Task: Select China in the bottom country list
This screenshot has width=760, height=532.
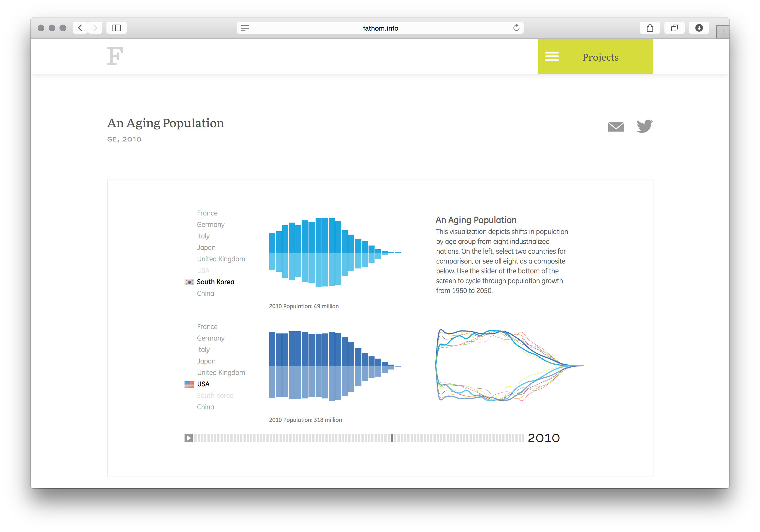Action: (x=205, y=407)
